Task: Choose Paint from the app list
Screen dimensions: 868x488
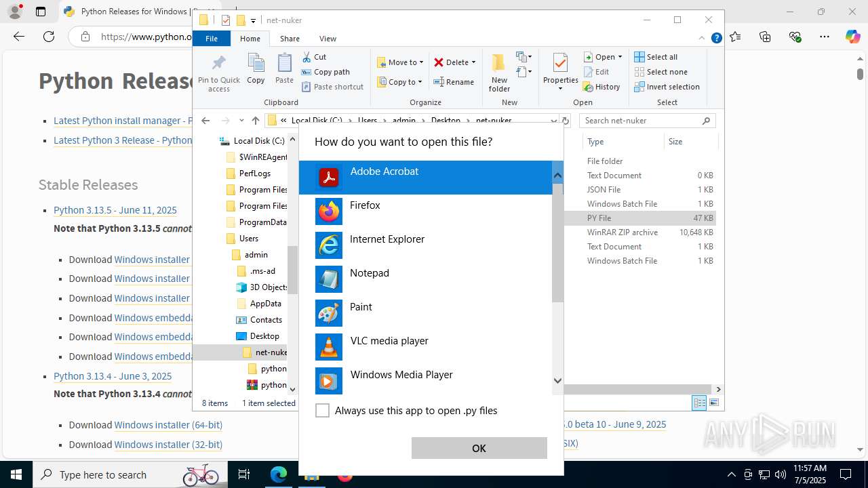Action: pos(426,313)
